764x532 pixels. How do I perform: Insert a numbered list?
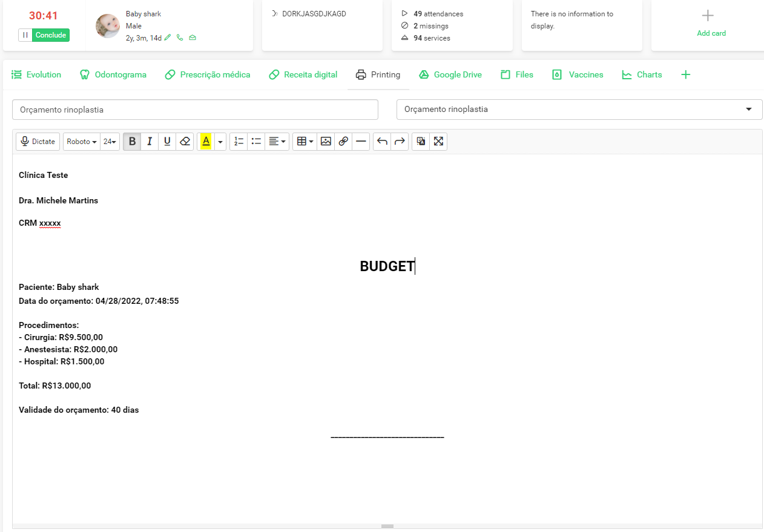click(239, 142)
